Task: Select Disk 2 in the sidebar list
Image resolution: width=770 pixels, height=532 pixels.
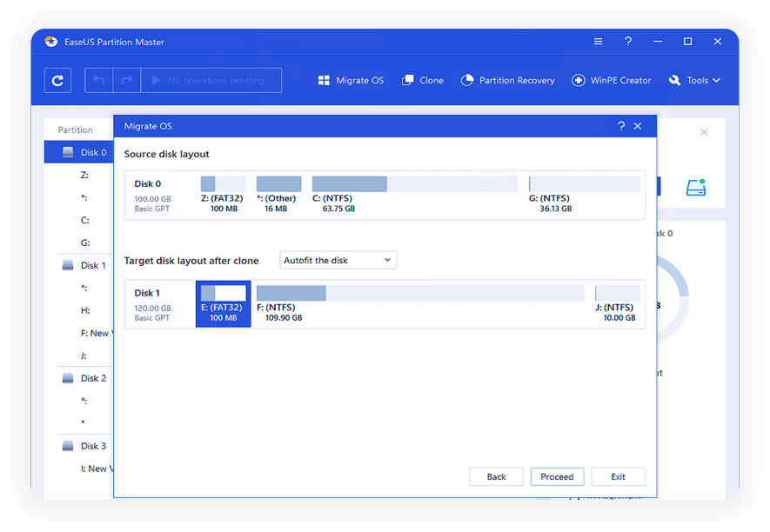Action: pyautogui.click(x=93, y=379)
